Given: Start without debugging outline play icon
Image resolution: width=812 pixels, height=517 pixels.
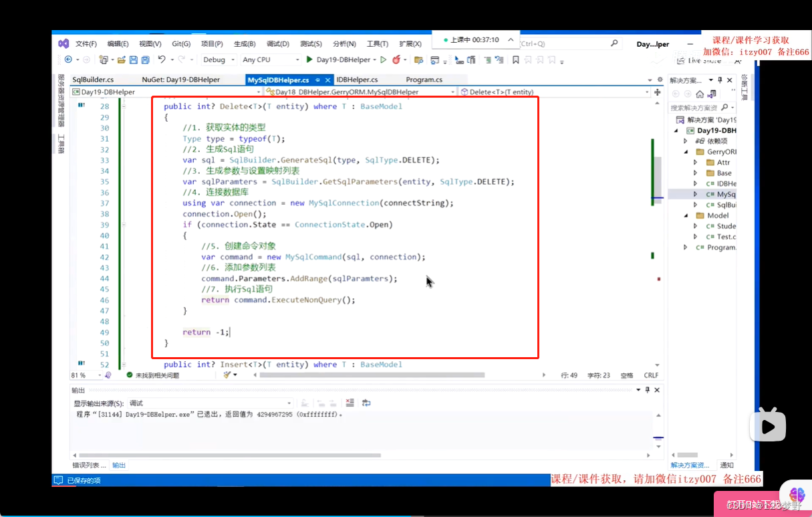Looking at the screenshot, I should pyautogui.click(x=384, y=60).
